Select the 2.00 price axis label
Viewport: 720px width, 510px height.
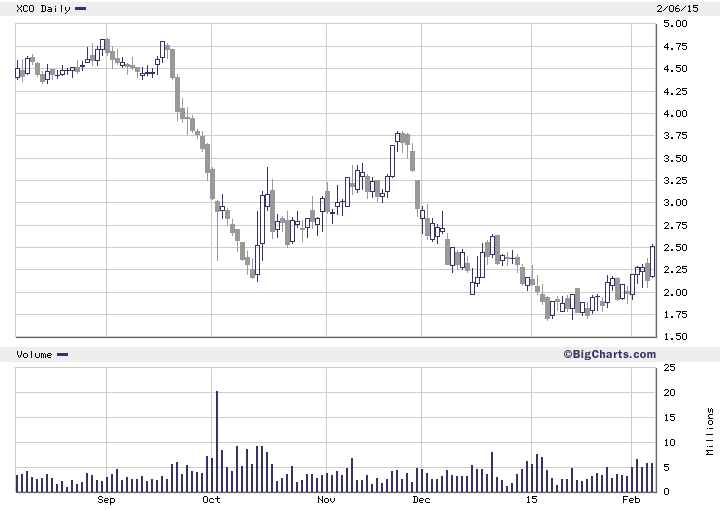675,292
